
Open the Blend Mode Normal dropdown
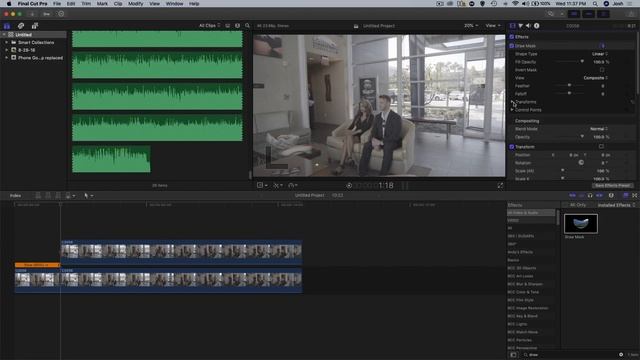pos(599,129)
